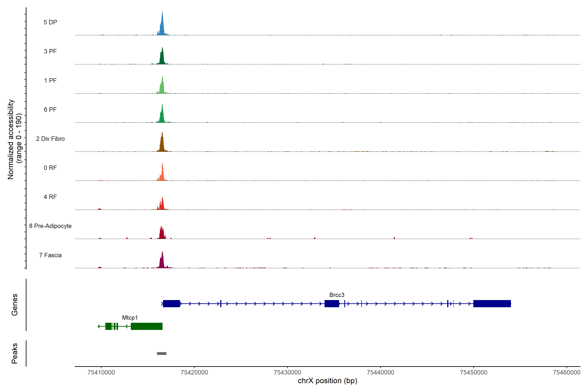Screen dimensions: 588x392
Task: Click the first Brcc3 exon block
Action: pyautogui.click(x=171, y=303)
